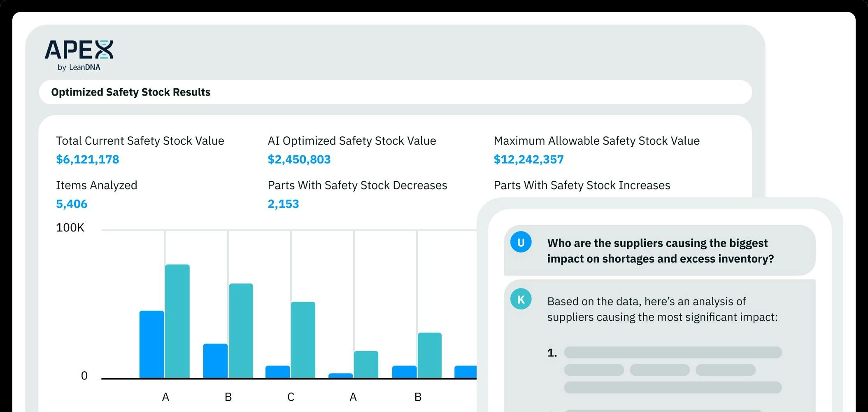Click the blue U user avatar

point(521,242)
